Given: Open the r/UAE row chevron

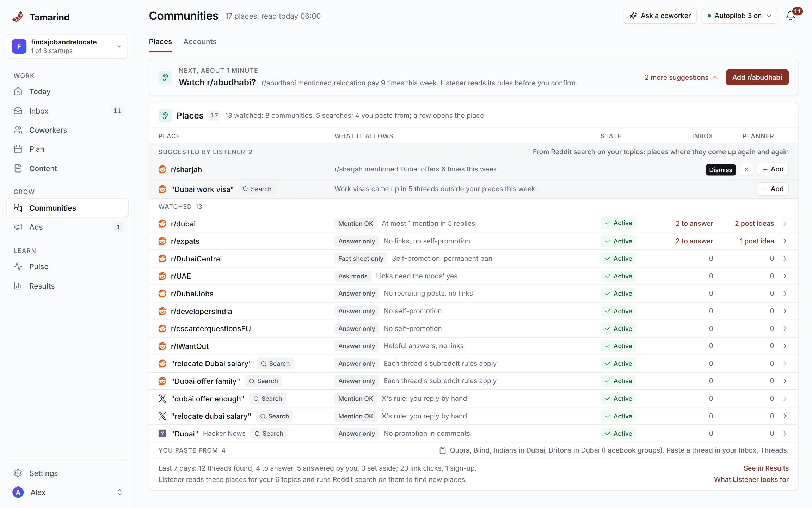Looking at the screenshot, I should [785, 276].
